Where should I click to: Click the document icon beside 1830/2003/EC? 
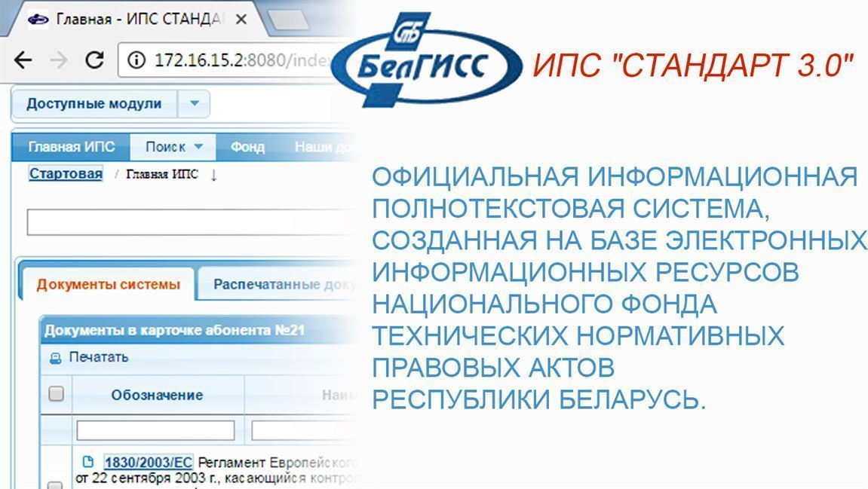click(x=88, y=462)
